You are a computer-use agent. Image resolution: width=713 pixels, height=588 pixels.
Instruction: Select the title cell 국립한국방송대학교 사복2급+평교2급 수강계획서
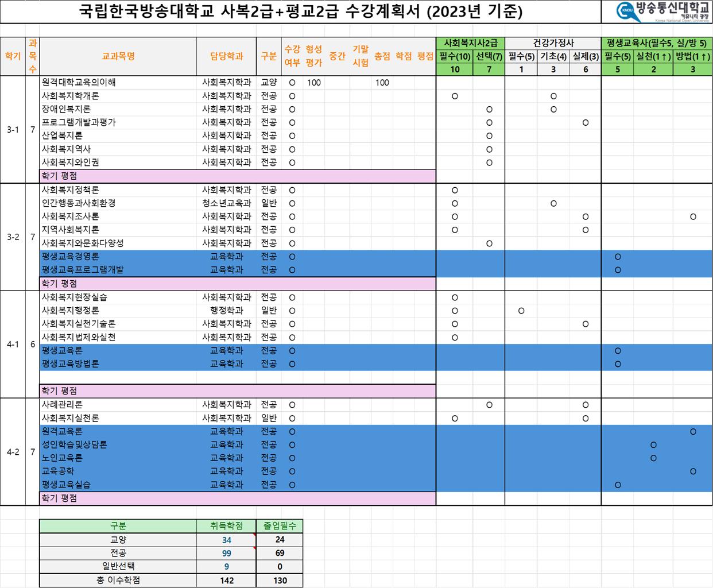tap(300, 11)
